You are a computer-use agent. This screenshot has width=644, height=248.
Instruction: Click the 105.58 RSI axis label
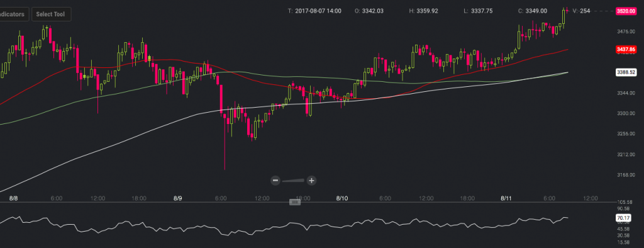[625, 202]
